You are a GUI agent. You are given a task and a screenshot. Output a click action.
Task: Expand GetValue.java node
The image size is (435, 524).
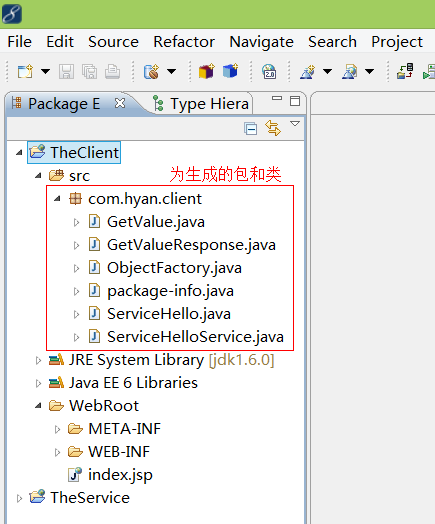pyautogui.click(x=77, y=222)
